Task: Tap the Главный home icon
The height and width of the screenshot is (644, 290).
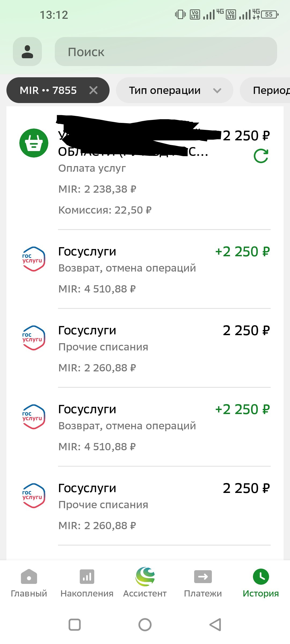Action: tap(29, 577)
